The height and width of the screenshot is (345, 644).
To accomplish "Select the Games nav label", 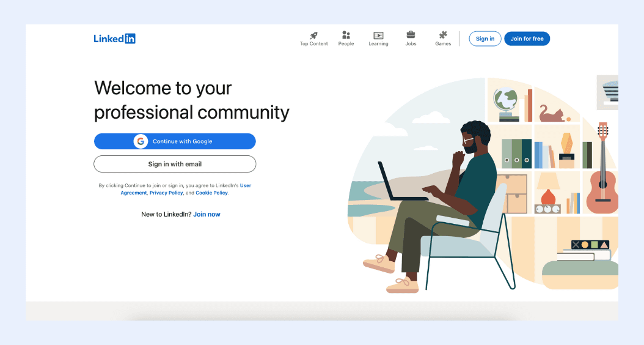I will coord(443,43).
